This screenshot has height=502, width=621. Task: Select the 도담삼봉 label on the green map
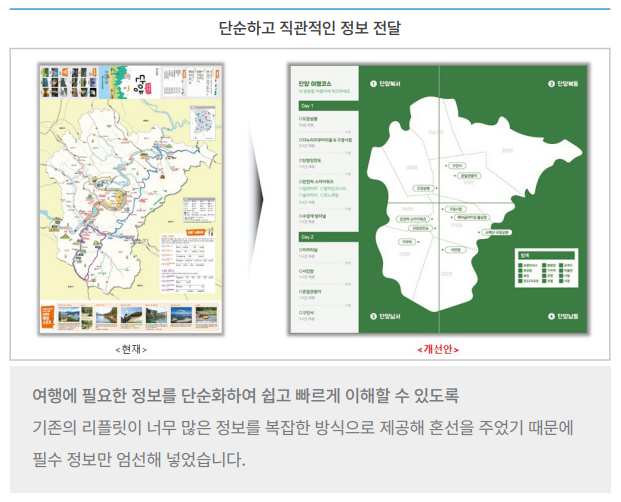[423, 187]
